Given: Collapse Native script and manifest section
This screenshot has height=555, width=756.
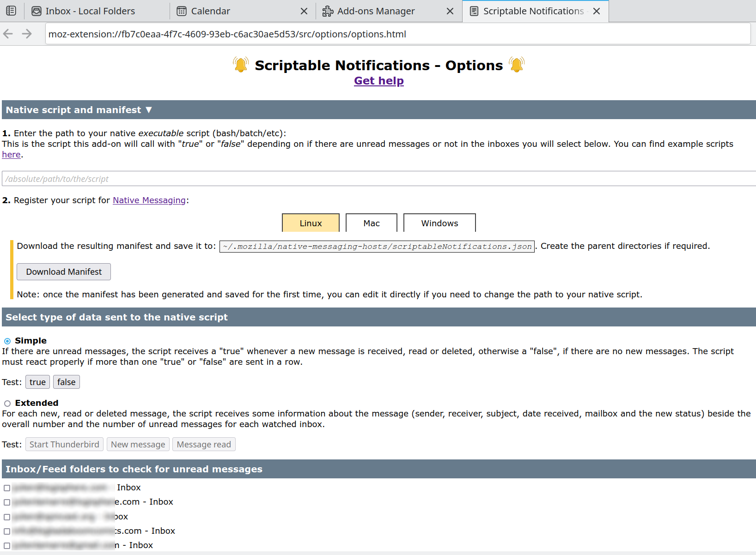Looking at the screenshot, I should pos(379,110).
